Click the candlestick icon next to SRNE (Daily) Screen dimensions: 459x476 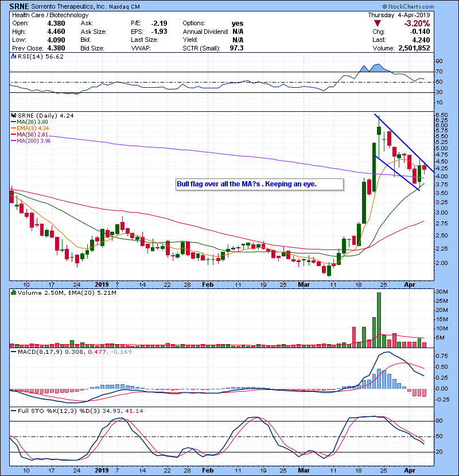click(13, 116)
